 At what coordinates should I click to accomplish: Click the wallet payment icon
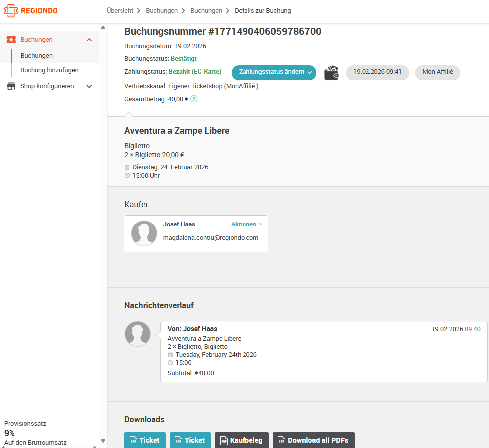331,73
